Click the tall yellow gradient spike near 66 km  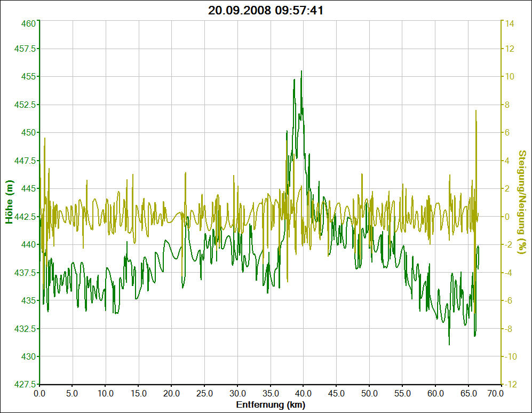[x=475, y=111]
